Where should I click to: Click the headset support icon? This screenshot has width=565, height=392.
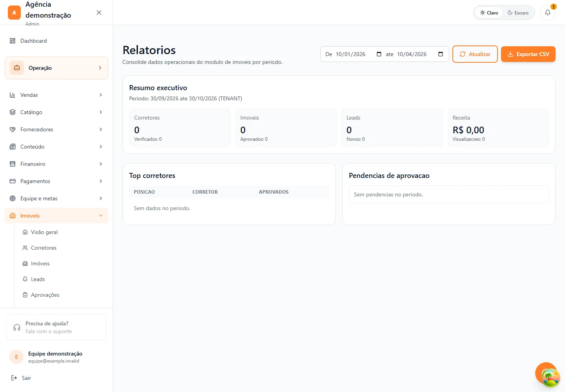(17, 327)
